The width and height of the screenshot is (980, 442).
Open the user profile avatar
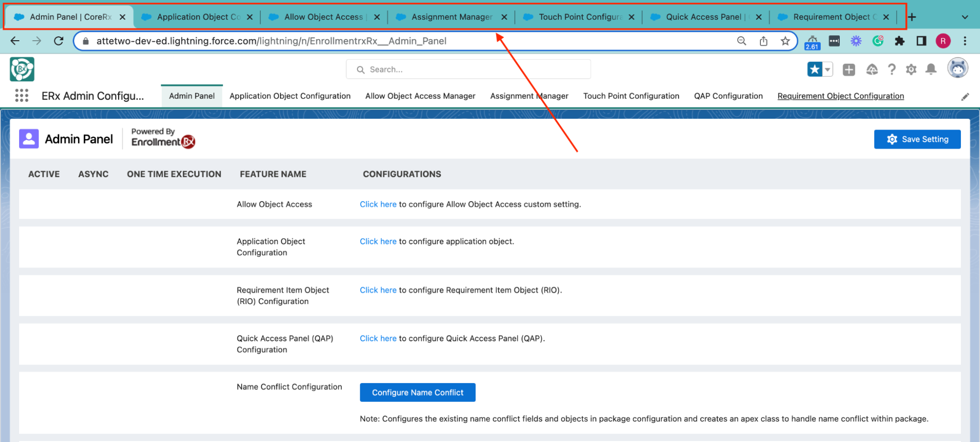pyautogui.click(x=957, y=69)
